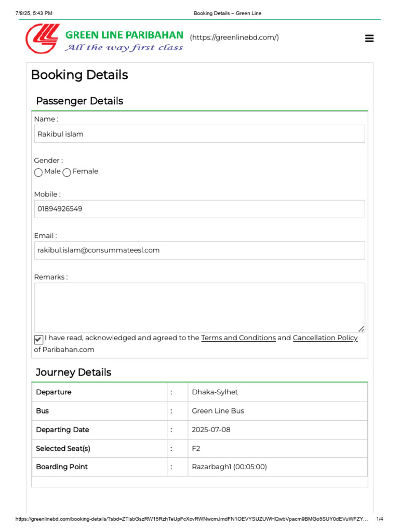
Task: Open the Terms and Conditions link
Action: coord(238,338)
